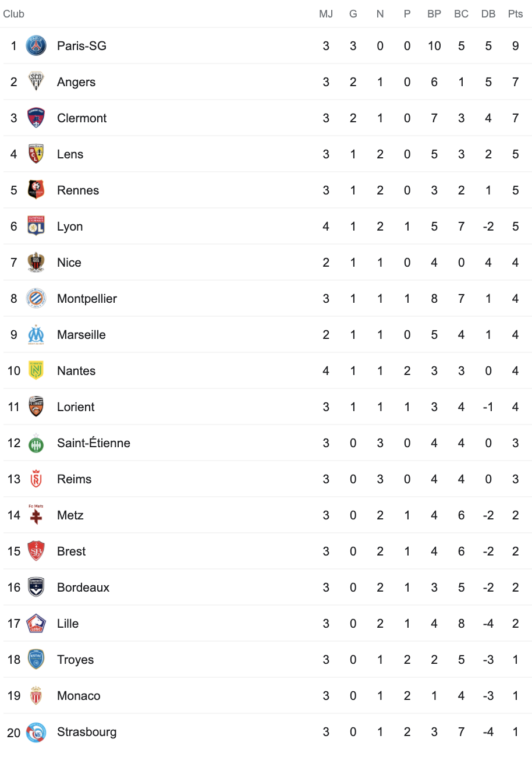532x757 pixels.
Task: Select the Club column header
Action: click(x=14, y=14)
